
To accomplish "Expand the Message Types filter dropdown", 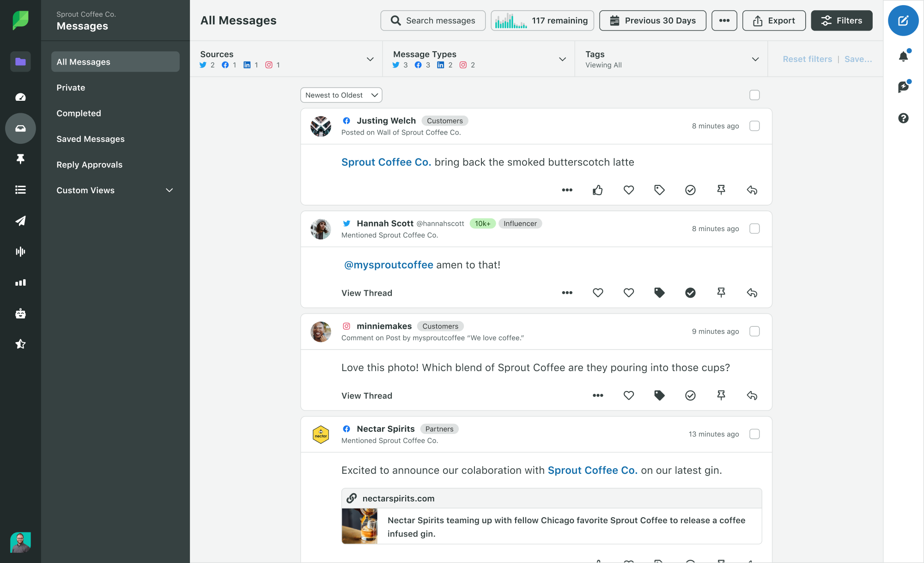I will coord(562,59).
